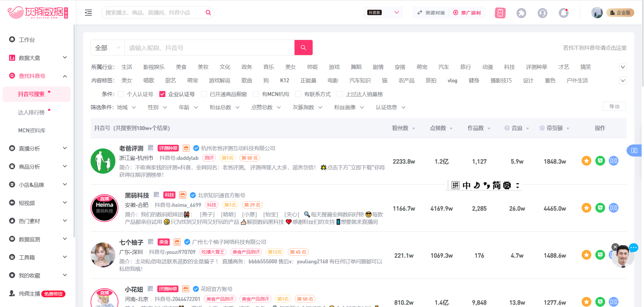The width and height of the screenshot is (644, 307).
Task: Click the green monitor icon for 七个柚子
Action: [600, 255]
